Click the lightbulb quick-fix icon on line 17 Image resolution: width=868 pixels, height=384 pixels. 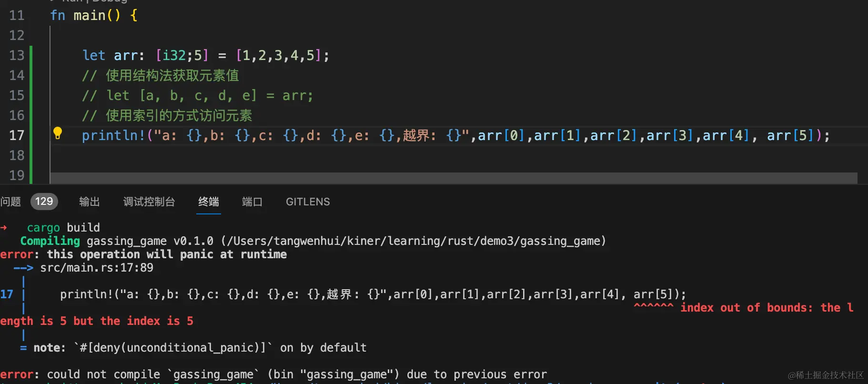58,133
